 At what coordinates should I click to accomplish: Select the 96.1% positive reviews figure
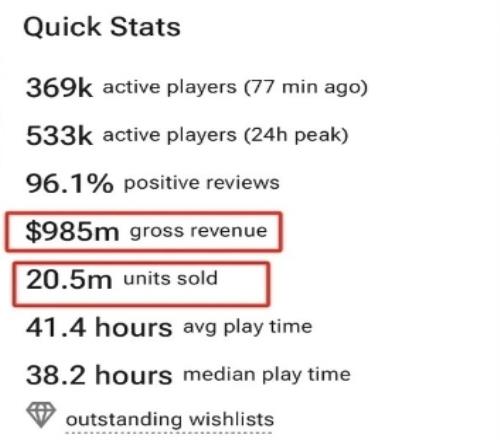pyautogui.click(x=70, y=184)
